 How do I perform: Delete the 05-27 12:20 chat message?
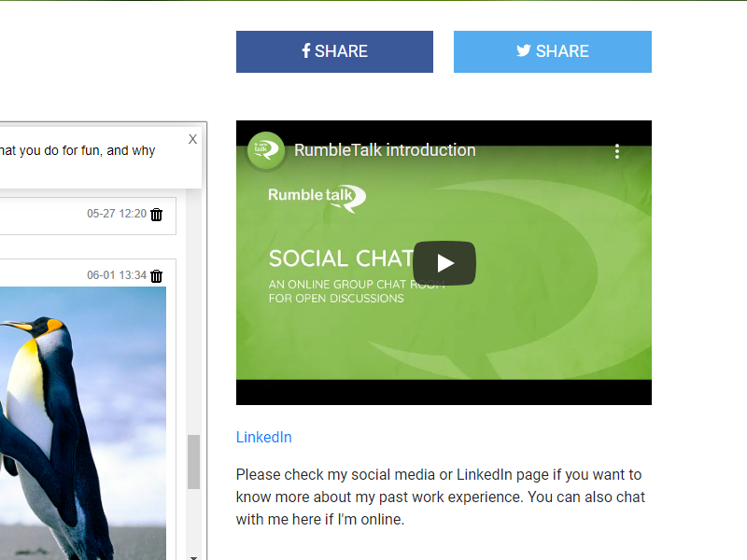157,215
